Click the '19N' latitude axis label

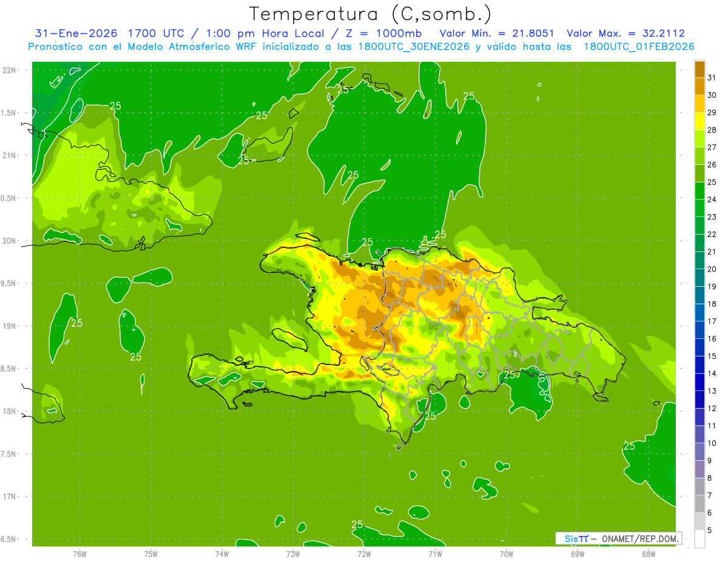(9, 326)
